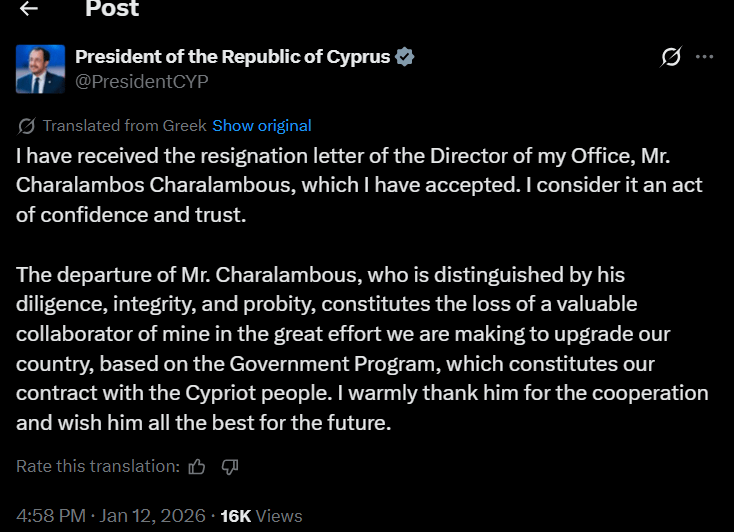Viewport: 734px width, 532px height.
Task: Open the three-dot More options menu
Action: coord(705,57)
